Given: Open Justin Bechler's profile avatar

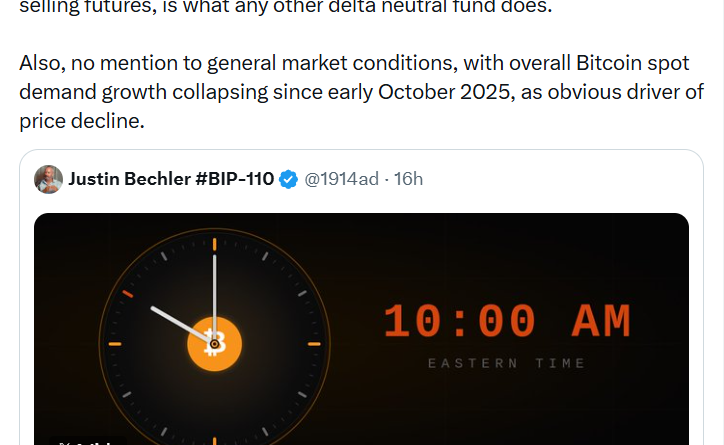Looking at the screenshot, I should (x=48, y=179).
